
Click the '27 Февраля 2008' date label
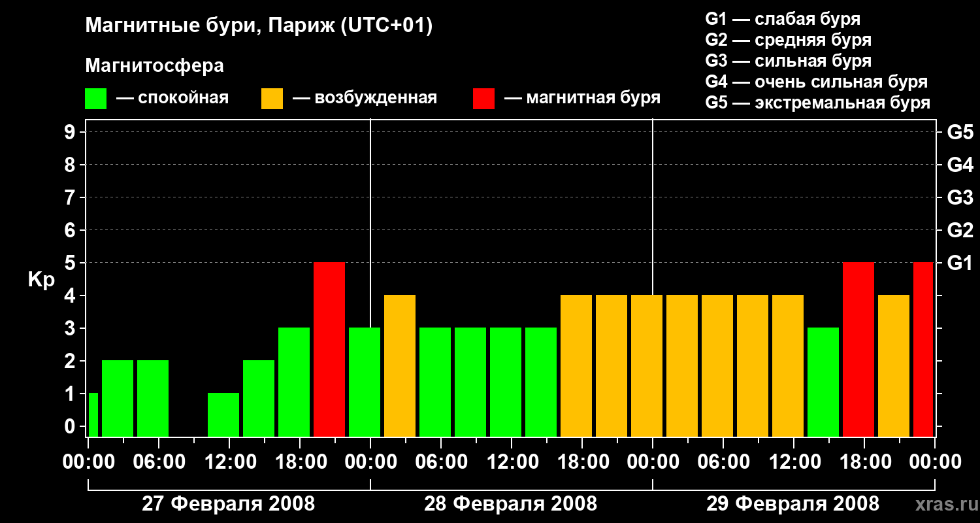point(229,504)
